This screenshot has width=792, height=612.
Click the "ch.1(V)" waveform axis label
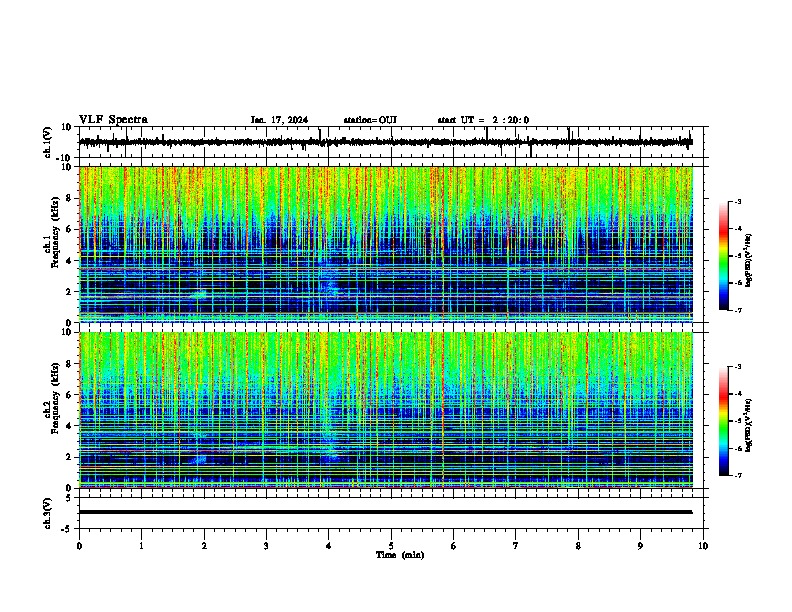pos(48,142)
